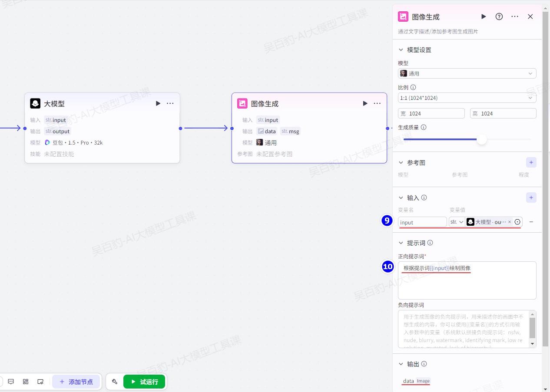This screenshot has width=550, height=392.
Task: Click the 生成质量 slider handle
Action: pos(481,139)
